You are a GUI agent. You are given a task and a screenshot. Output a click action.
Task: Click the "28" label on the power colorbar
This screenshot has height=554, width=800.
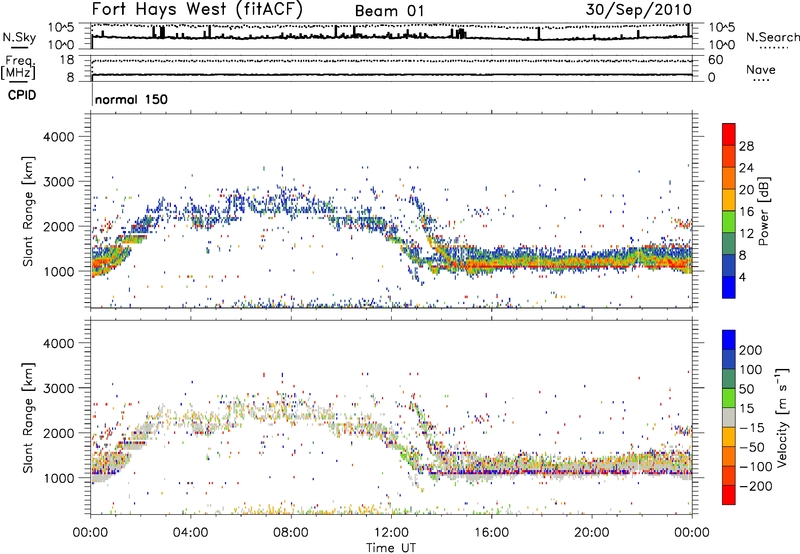pyautogui.click(x=746, y=146)
